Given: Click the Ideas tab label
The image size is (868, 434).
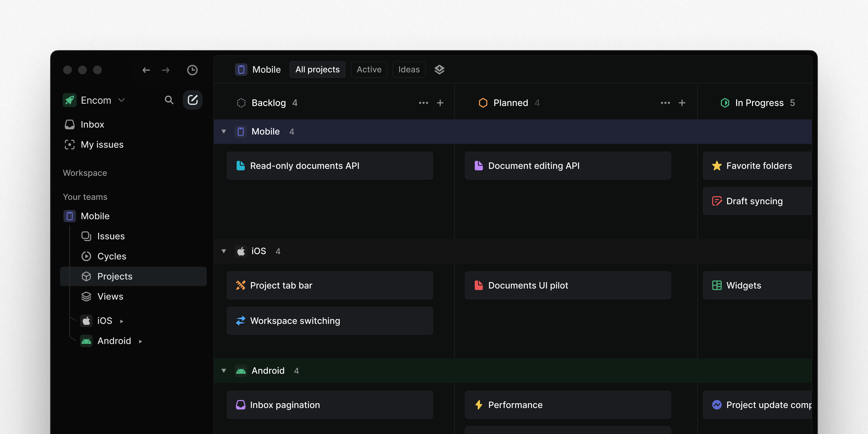Looking at the screenshot, I should 408,69.
